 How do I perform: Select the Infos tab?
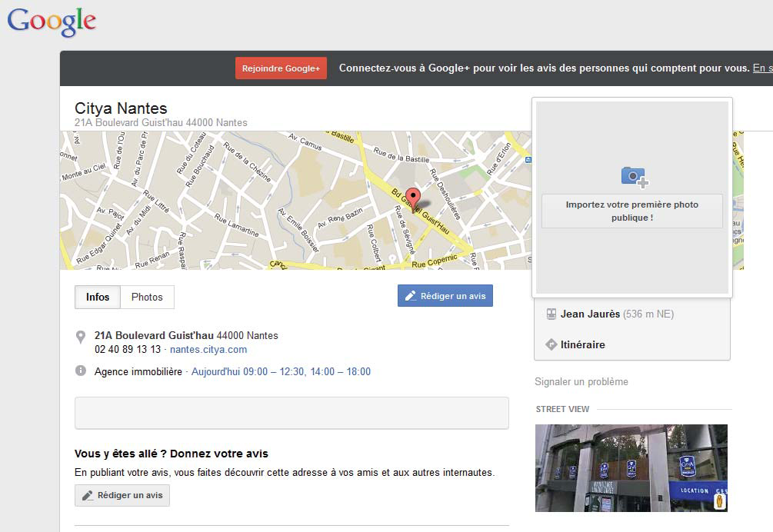[98, 297]
